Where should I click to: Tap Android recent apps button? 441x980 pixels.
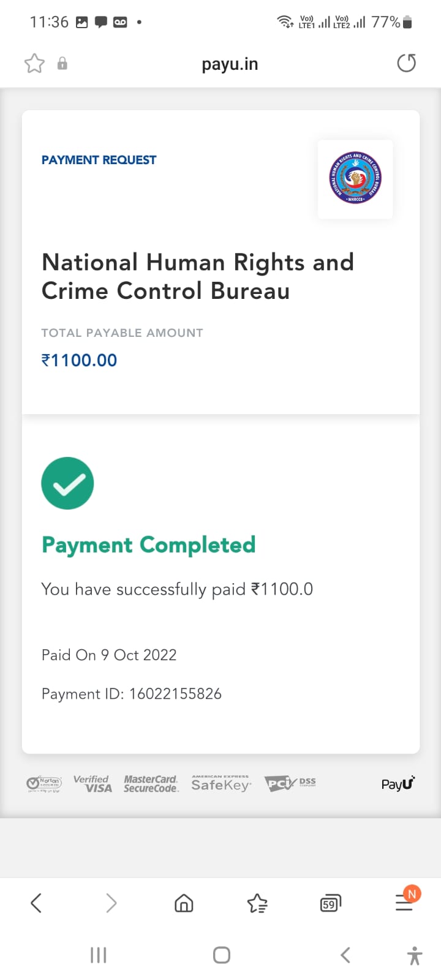click(98, 955)
